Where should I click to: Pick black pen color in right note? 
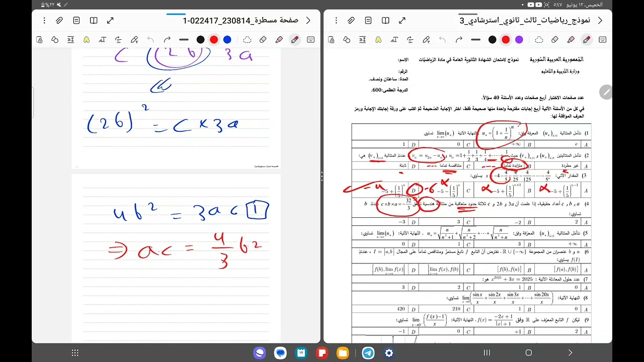(492, 40)
